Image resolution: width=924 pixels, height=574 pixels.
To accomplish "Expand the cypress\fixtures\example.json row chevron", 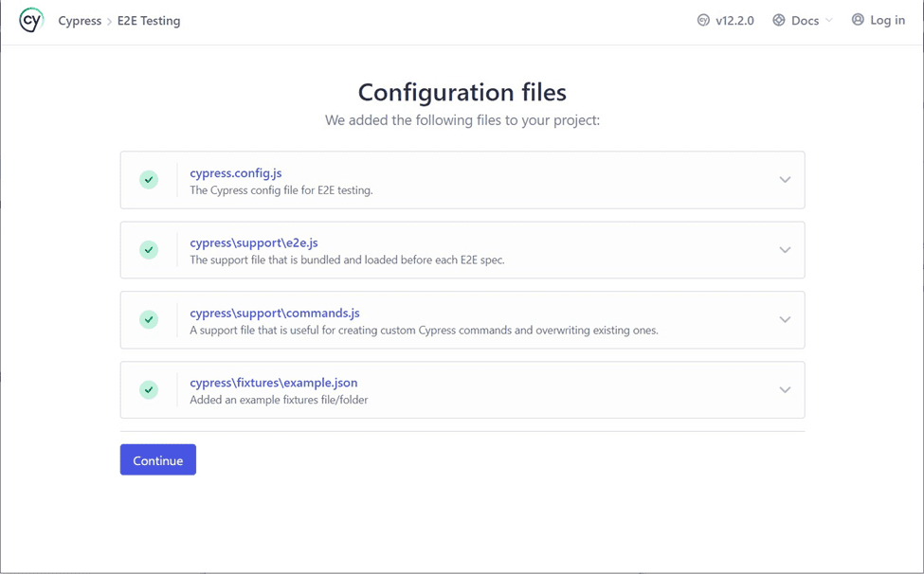I will (785, 389).
